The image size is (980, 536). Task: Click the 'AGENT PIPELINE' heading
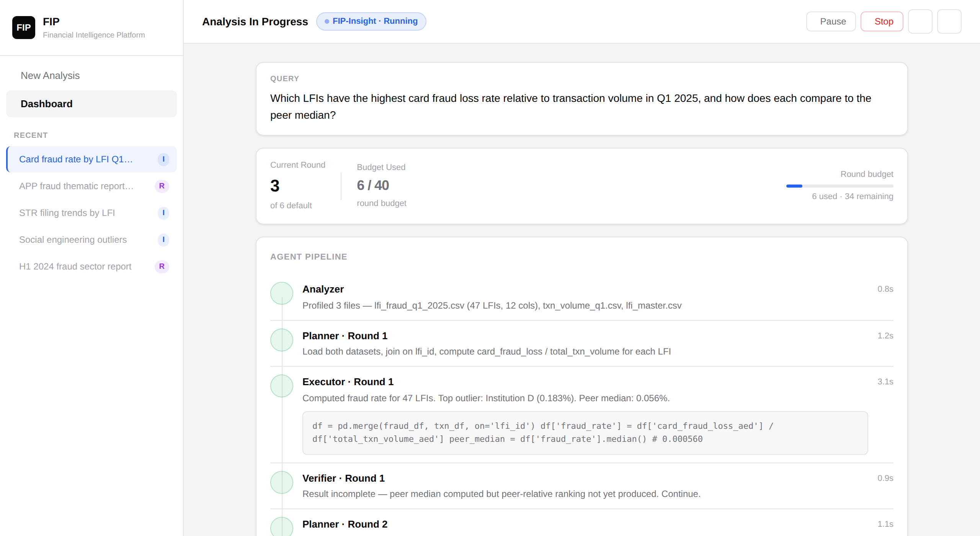pyautogui.click(x=309, y=257)
